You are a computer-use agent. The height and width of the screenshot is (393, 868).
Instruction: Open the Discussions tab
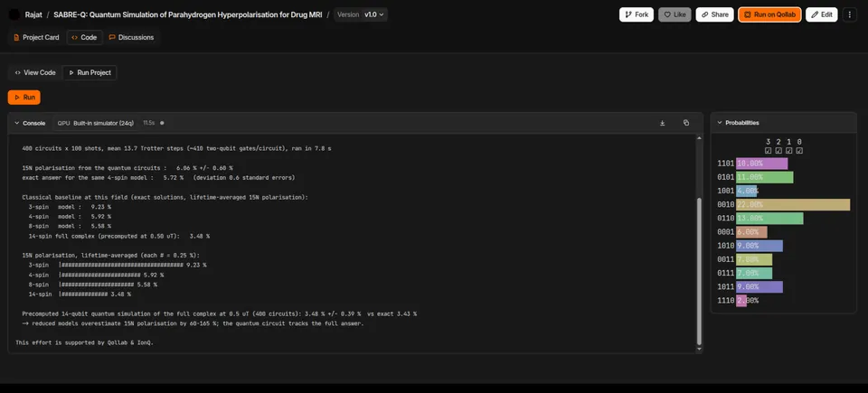[131, 38]
